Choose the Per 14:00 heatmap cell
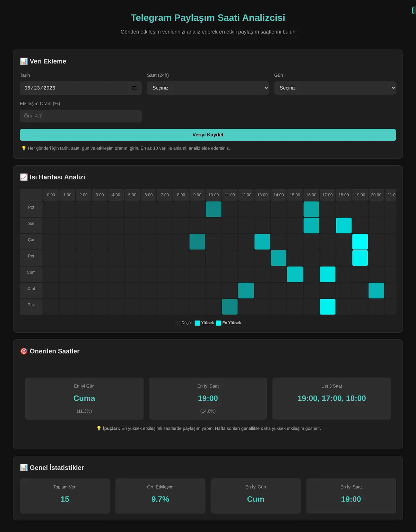The image size is (416, 532). point(279,258)
